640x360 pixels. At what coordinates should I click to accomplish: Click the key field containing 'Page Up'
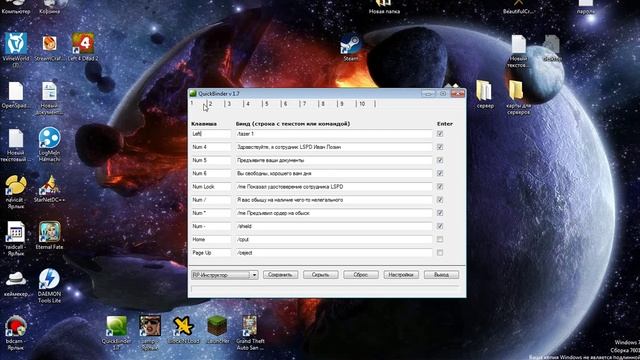tap(211, 253)
